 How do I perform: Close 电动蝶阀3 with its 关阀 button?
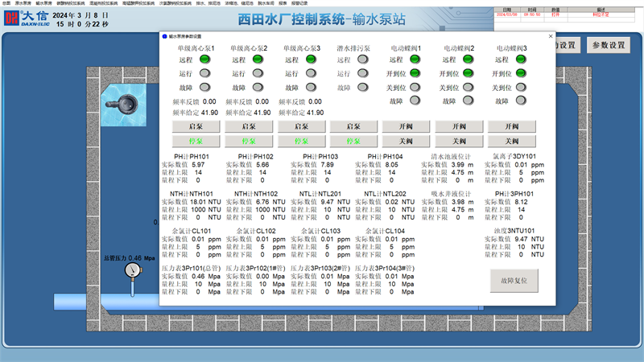[511, 140]
